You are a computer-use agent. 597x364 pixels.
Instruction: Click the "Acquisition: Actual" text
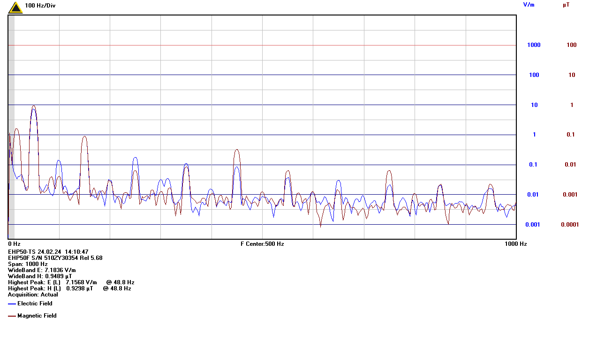33,295
